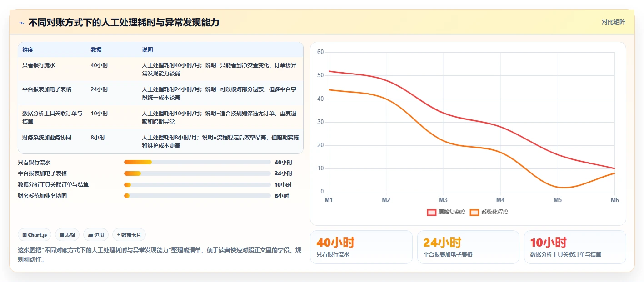
Task: Click the 24小时 data card
Action: 468,247
